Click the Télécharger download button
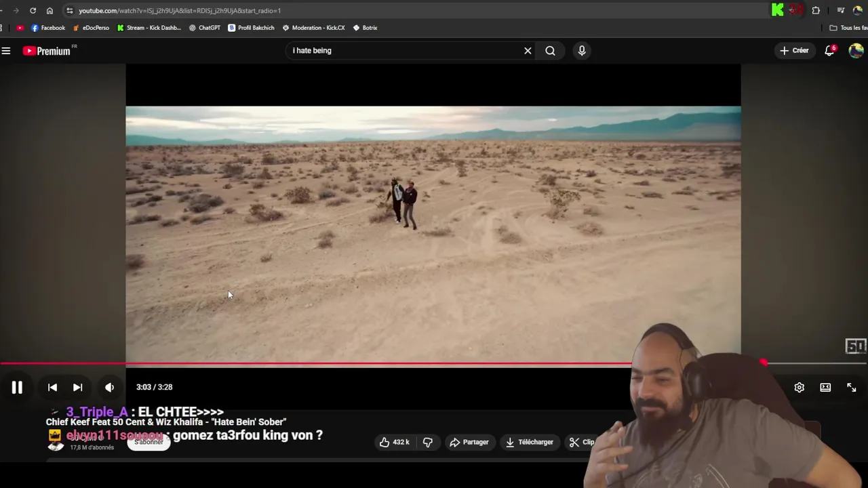Viewport: 868px width, 488px height. pyautogui.click(x=529, y=442)
